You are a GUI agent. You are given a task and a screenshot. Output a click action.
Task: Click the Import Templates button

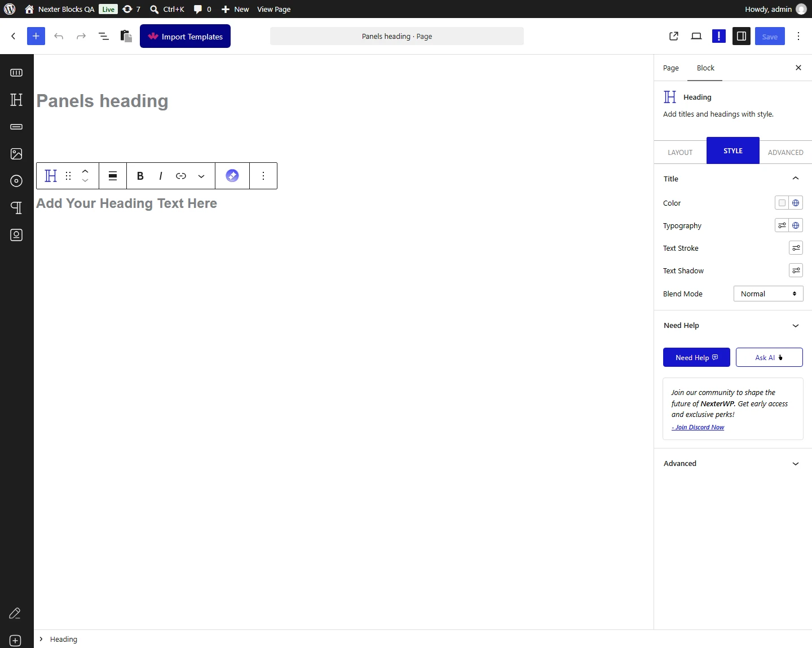(x=185, y=36)
